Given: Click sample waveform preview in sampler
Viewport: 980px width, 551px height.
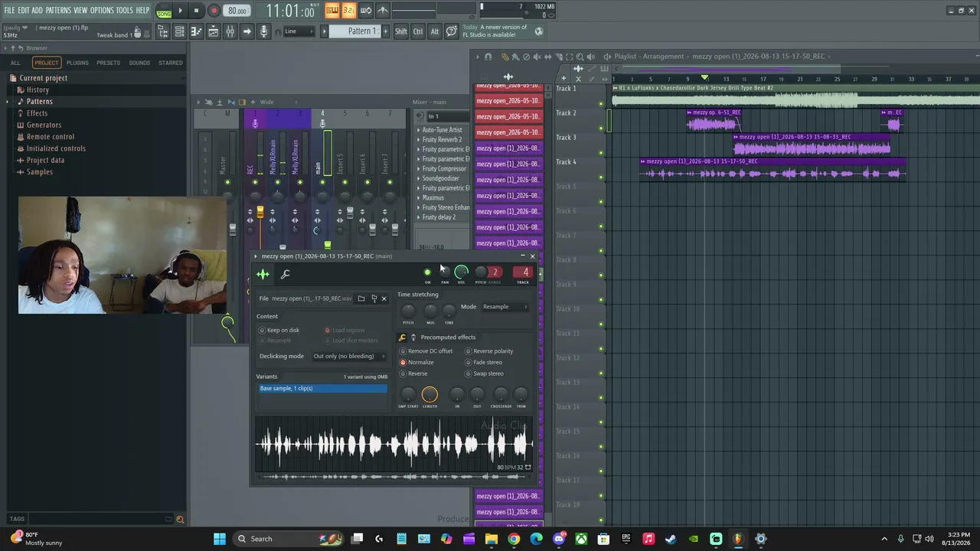Looking at the screenshot, I should [x=395, y=445].
